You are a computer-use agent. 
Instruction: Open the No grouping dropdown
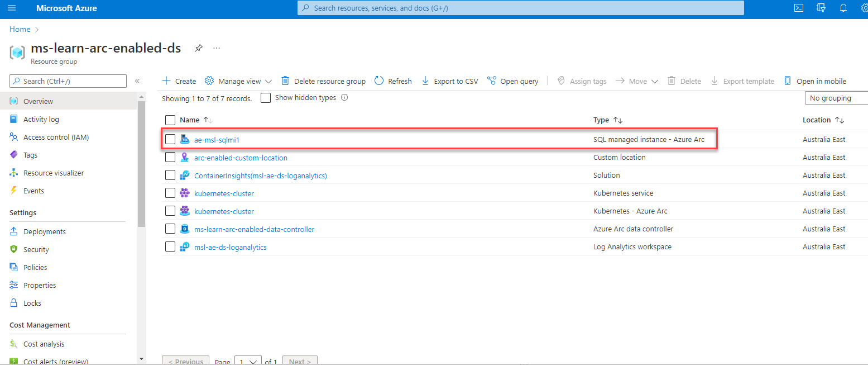pos(836,98)
